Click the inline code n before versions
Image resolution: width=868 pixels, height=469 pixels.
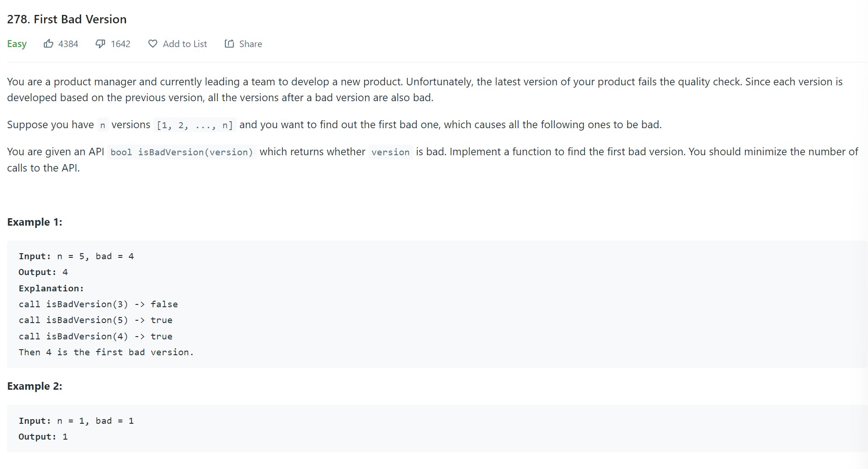(103, 125)
